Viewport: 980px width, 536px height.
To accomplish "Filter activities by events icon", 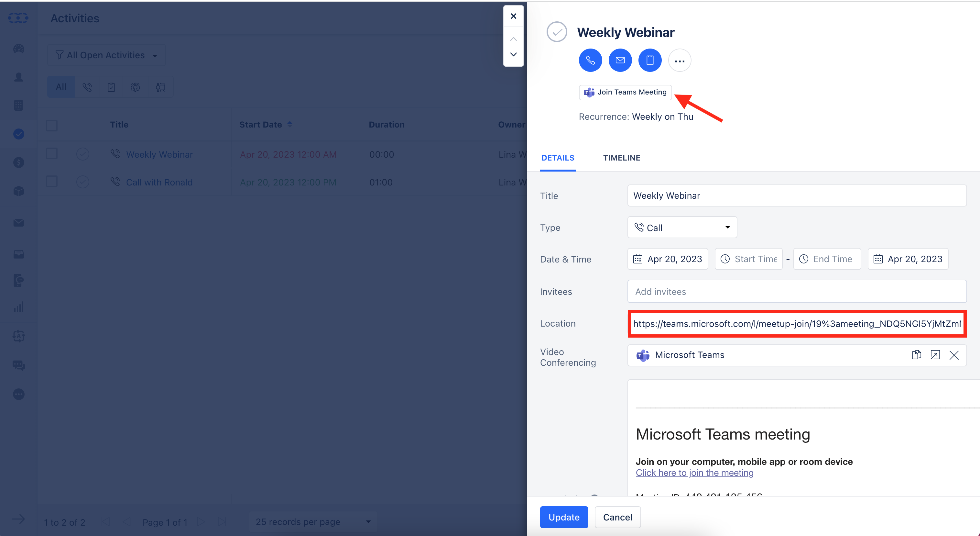I will (160, 87).
